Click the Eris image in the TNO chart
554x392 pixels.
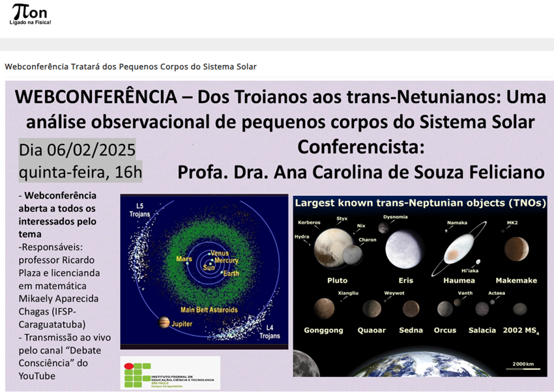click(405, 249)
